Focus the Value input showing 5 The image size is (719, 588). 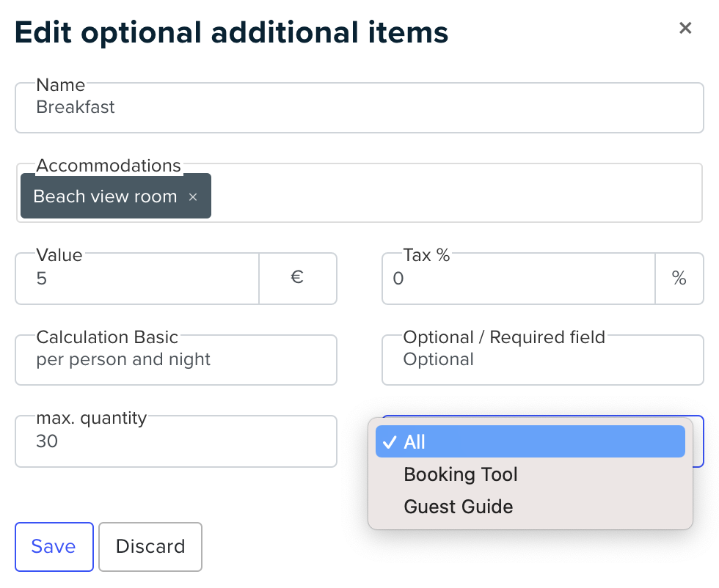(x=138, y=278)
